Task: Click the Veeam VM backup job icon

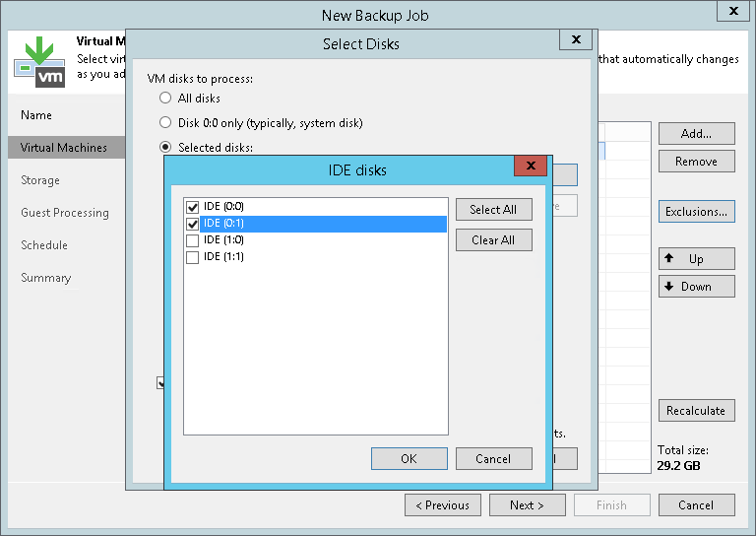Action: pos(39,62)
